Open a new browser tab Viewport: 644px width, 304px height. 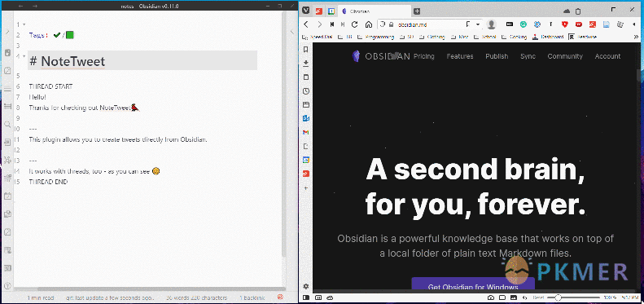tap(417, 11)
